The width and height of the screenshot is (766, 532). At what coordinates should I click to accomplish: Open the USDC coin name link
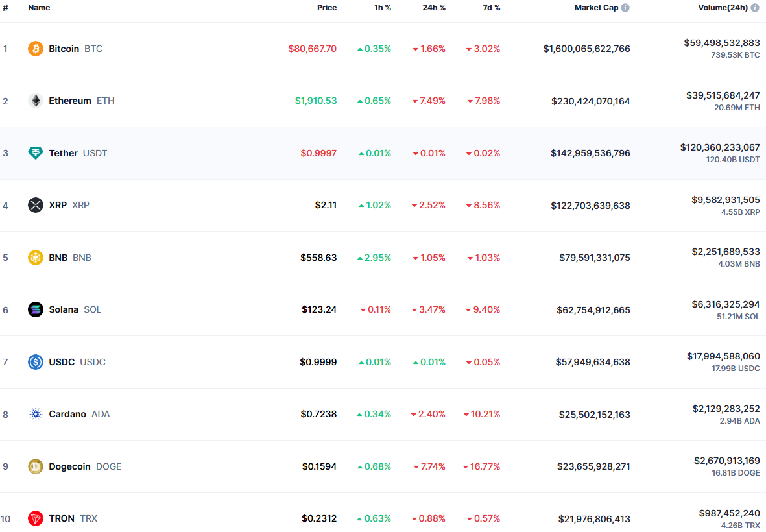click(62, 362)
